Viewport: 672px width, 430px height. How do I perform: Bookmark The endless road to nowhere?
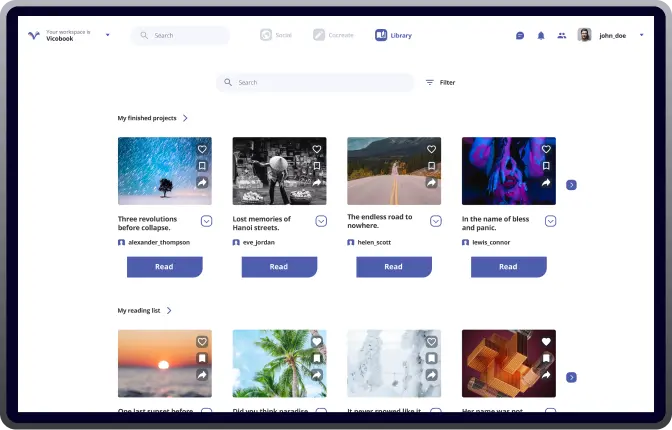click(432, 165)
